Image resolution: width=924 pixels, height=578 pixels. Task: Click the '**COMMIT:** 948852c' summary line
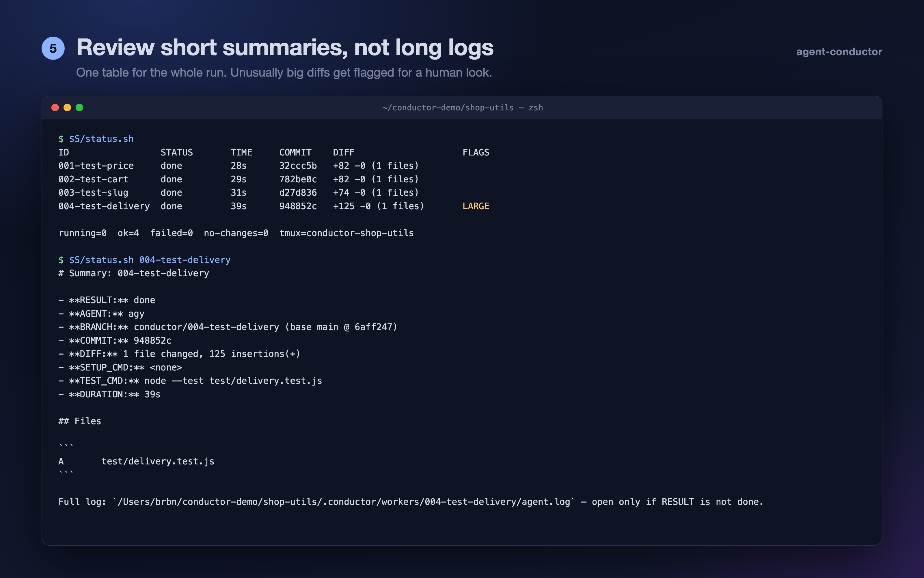pos(115,340)
